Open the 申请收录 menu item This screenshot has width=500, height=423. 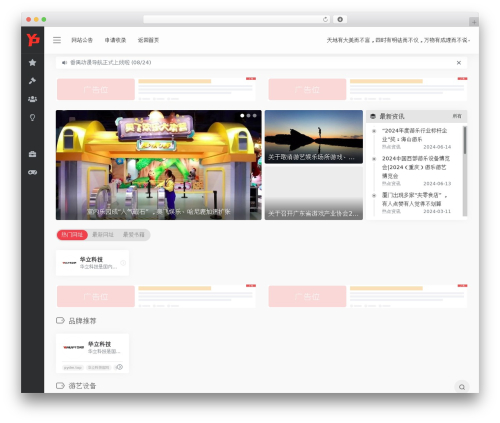pos(115,40)
